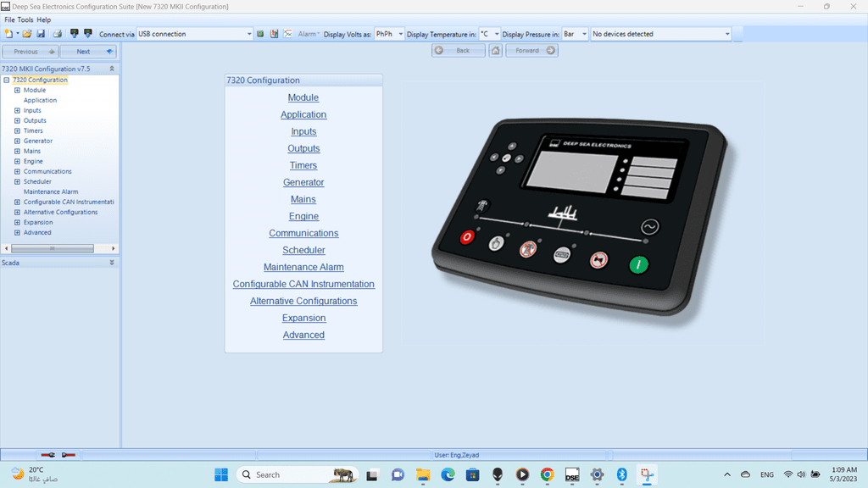Image resolution: width=868 pixels, height=488 pixels.
Task: Collapse the 7320 MKII Configuration panel
Action: (112, 69)
